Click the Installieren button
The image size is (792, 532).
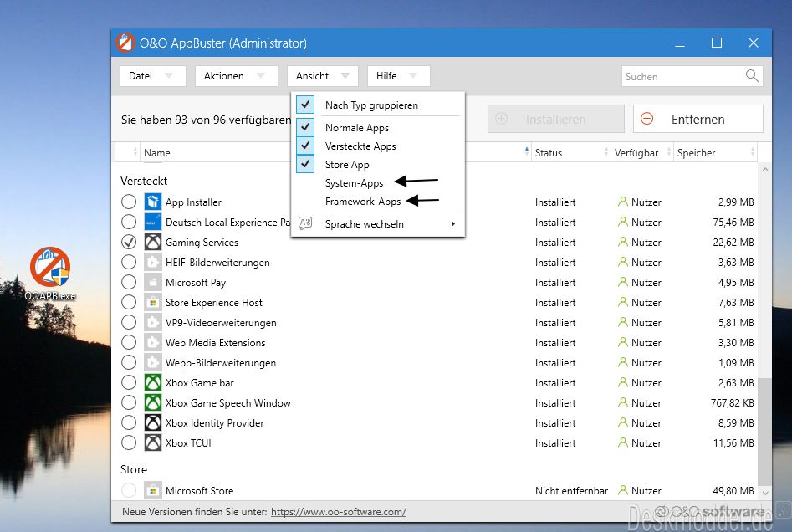tap(555, 119)
